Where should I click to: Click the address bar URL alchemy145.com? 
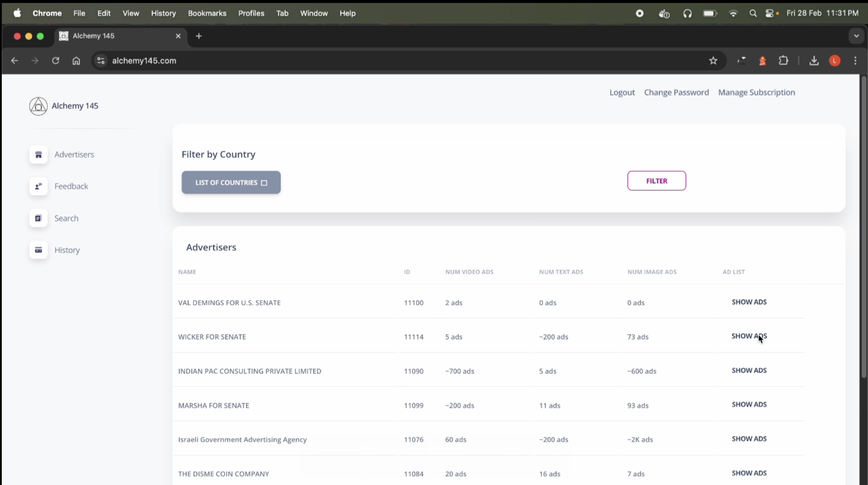[144, 61]
